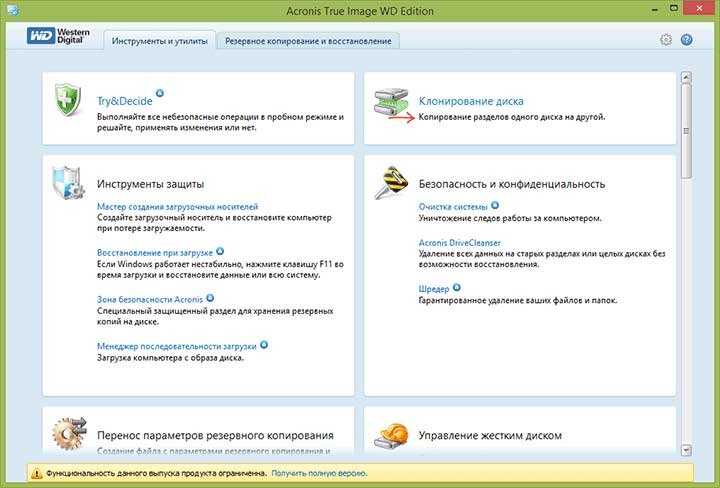Viewport: 720px width, 488px height.
Task: Click the info badge next to Шредер
Action: (x=456, y=287)
